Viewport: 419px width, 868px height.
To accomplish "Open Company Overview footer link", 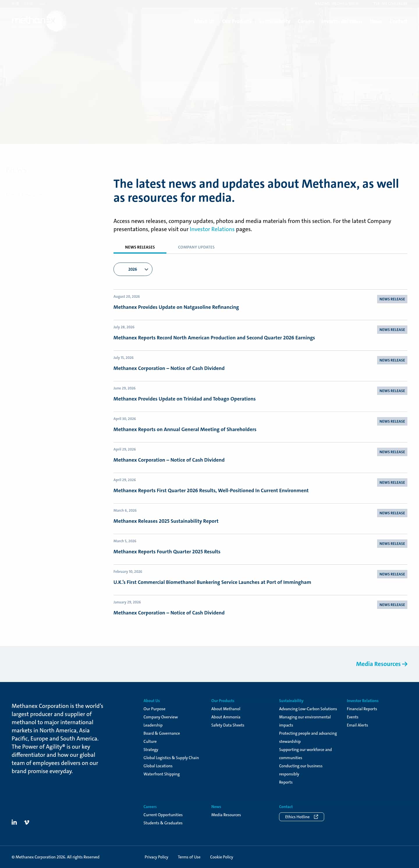I will pos(161,717).
